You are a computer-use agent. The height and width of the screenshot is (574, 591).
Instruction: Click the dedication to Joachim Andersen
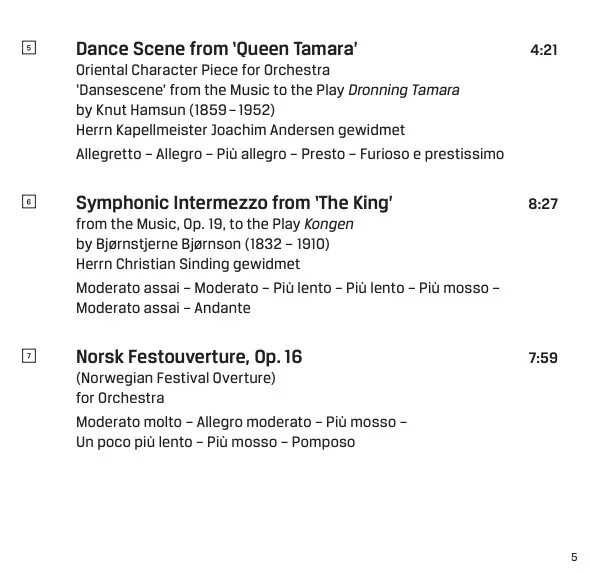[240, 130]
